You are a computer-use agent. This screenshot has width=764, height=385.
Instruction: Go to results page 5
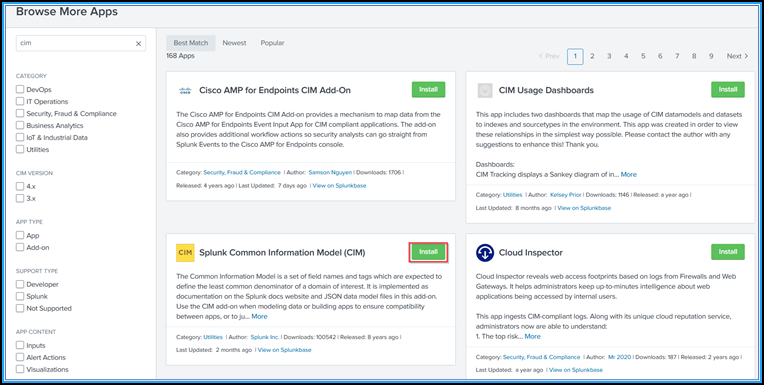click(x=643, y=56)
